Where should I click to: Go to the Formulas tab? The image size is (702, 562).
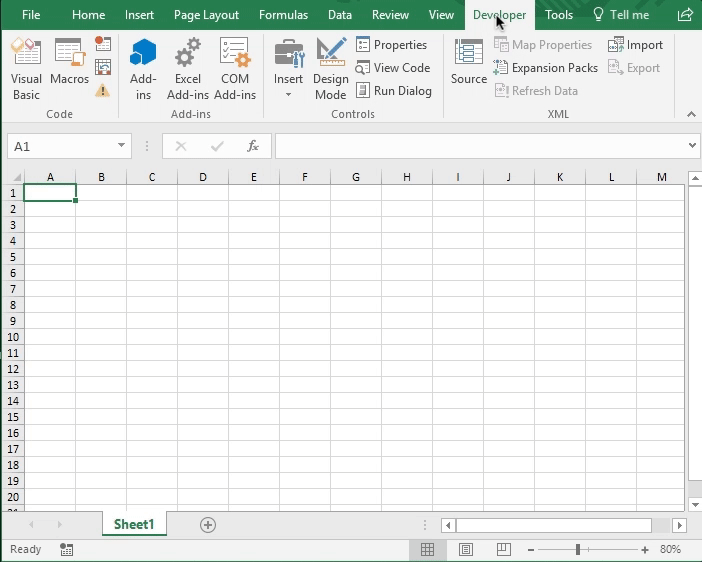(x=283, y=15)
